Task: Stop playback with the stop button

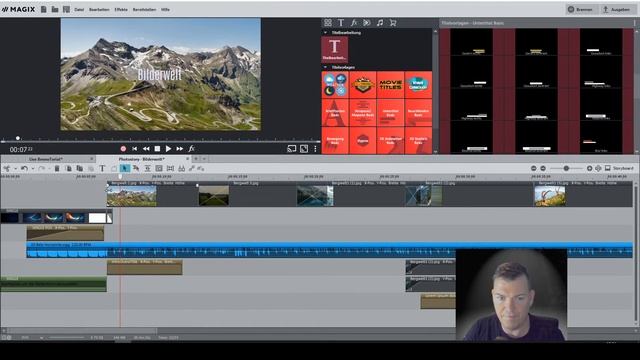Action: coord(157,149)
